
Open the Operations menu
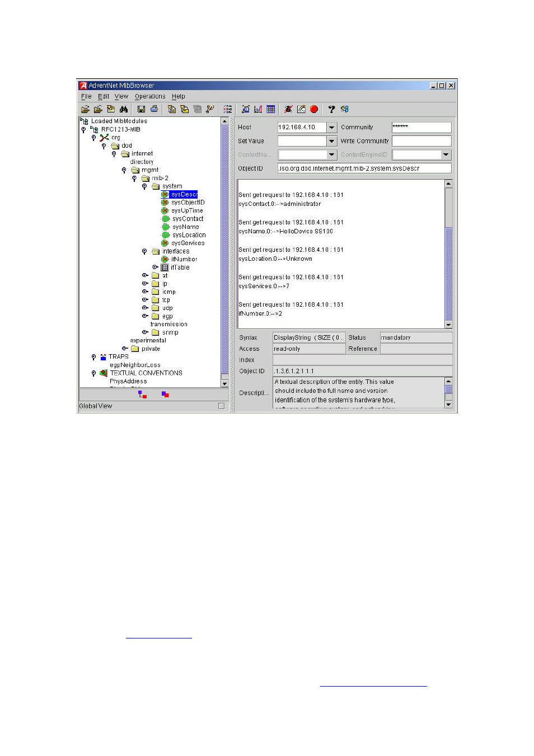pos(150,96)
